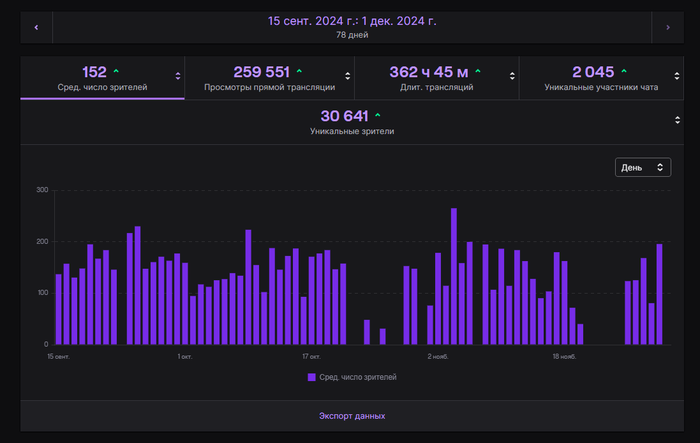This screenshot has height=443, width=700.
Task: Open metric selector beside 30 641 unique viewers
Action: point(677,120)
